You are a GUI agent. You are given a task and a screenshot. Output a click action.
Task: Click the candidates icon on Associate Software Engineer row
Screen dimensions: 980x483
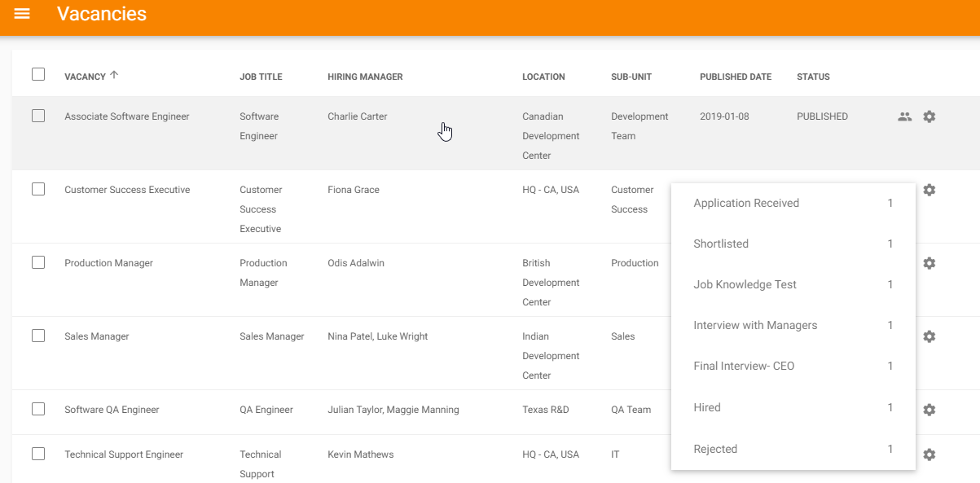(904, 116)
